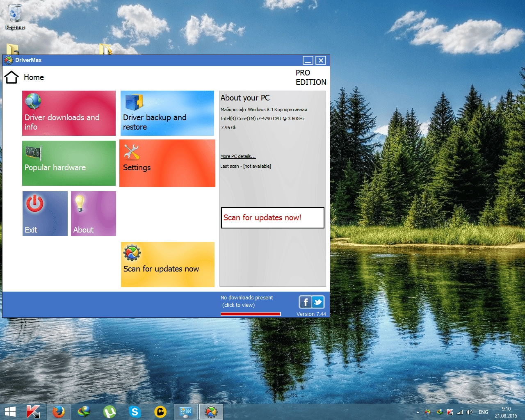Screen dimensions: 525x420
Task: Open the volume speaker tray icon
Action: tap(470, 412)
